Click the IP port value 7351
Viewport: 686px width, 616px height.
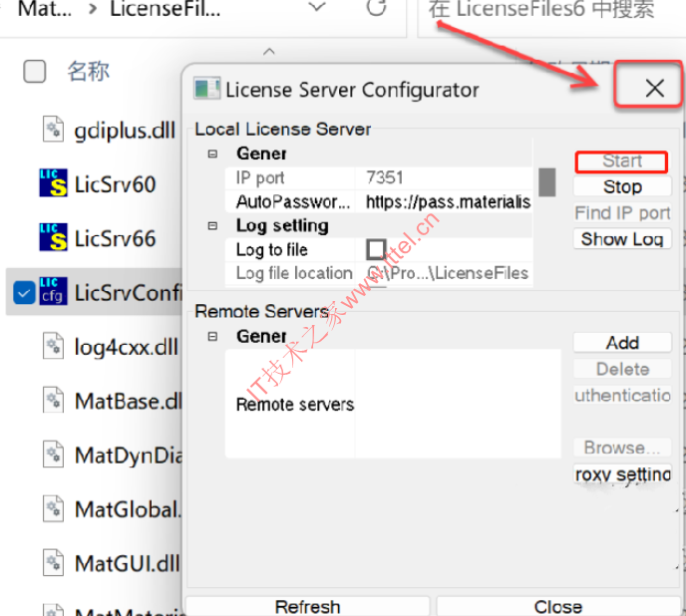tap(444, 177)
